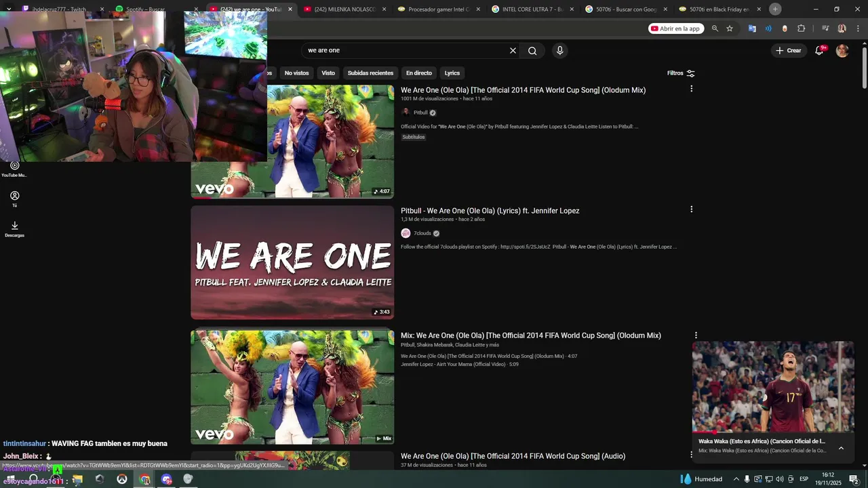Open the blue sound-wave extension
The image size is (868, 488).
point(768,28)
